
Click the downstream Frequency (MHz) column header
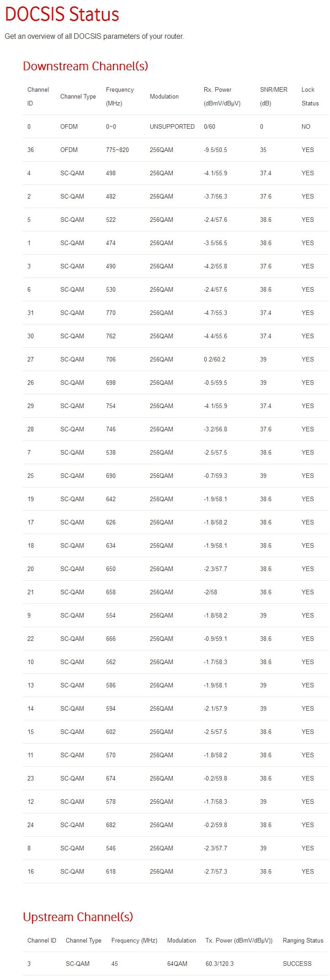120,96
